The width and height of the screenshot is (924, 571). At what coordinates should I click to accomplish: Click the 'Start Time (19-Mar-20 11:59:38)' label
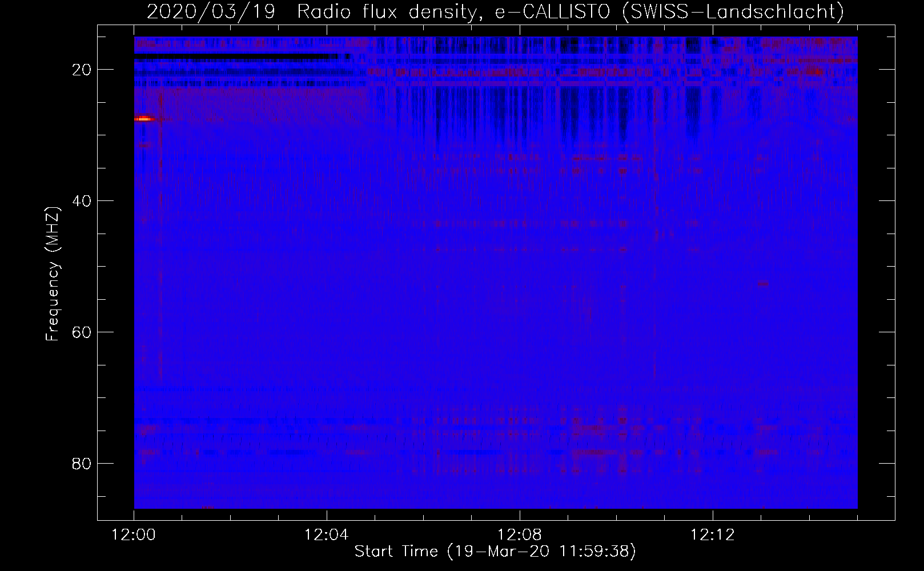pyautogui.click(x=495, y=552)
